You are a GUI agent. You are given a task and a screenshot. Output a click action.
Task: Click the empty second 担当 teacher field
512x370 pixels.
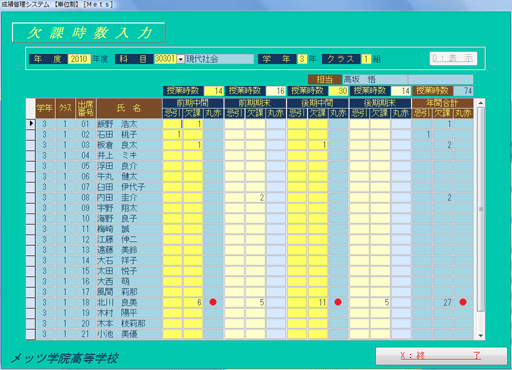click(x=440, y=79)
